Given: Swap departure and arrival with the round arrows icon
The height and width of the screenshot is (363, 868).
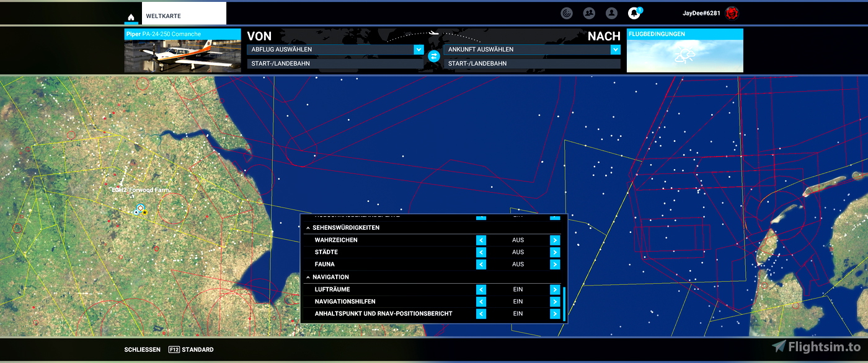Looking at the screenshot, I should tap(434, 56).
